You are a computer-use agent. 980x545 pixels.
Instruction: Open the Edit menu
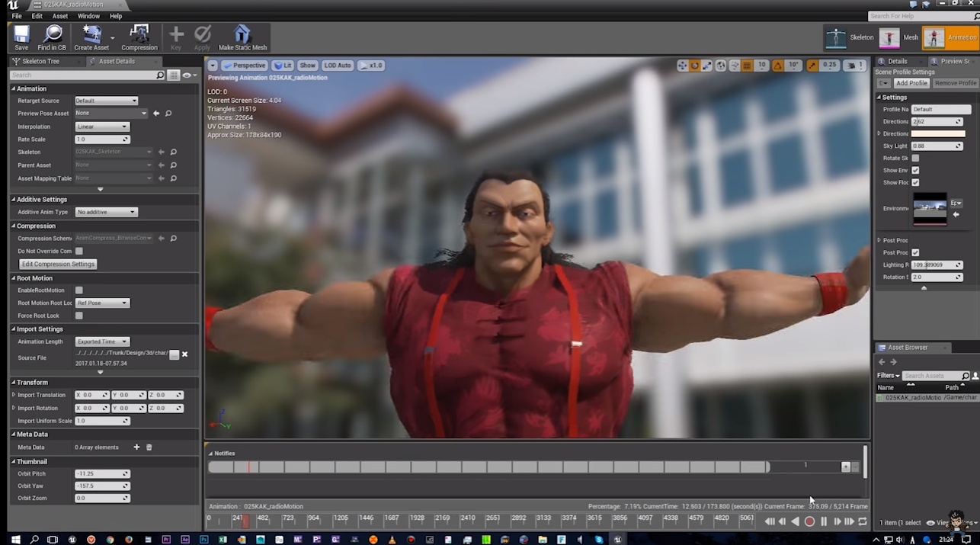coord(37,16)
